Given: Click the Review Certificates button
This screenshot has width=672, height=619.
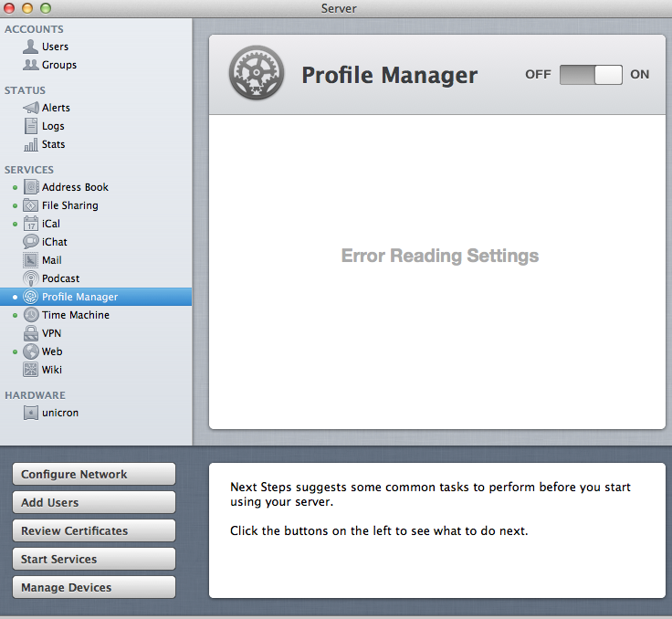Looking at the screenshot, I should (x=94, y=530).
